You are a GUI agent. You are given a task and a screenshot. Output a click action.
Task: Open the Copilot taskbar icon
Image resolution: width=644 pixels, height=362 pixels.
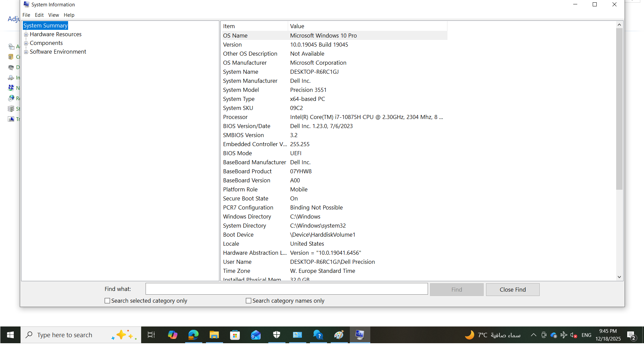click(x=172, y=335)
